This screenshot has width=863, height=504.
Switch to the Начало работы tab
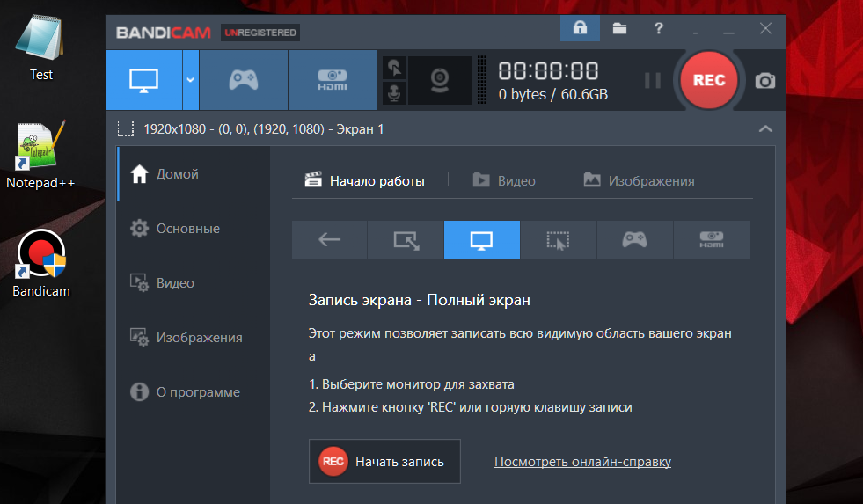pyautogui.click(x=365, y=180)
